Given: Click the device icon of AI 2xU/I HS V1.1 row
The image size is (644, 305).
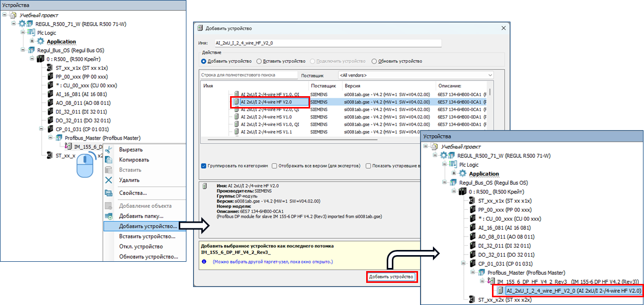Looking at the screenshot, I should coord(236,132).
